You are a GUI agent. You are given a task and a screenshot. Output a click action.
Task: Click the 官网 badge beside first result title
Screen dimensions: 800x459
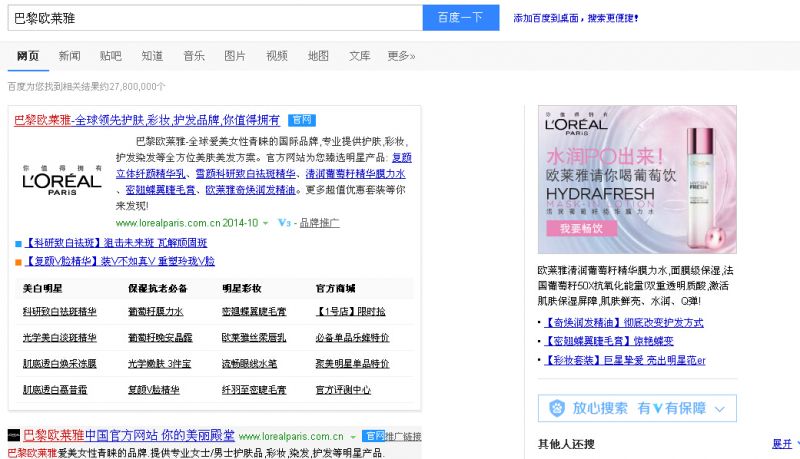pos(302,120)
